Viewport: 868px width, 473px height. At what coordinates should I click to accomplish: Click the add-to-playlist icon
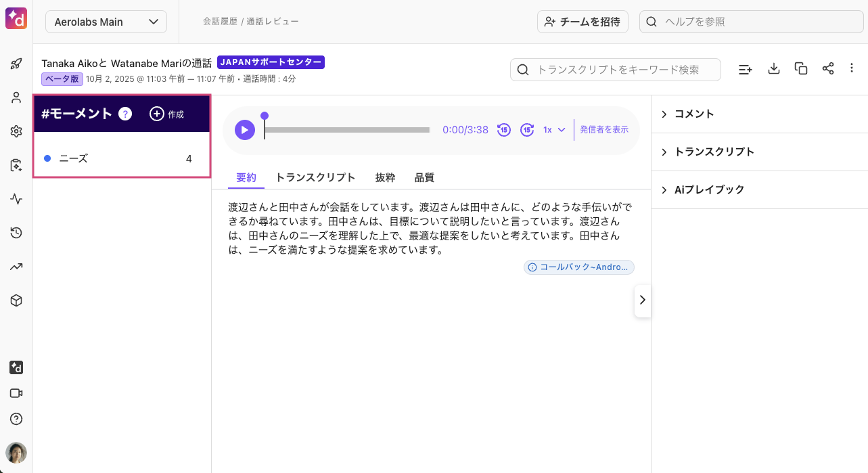coord(745,69)
